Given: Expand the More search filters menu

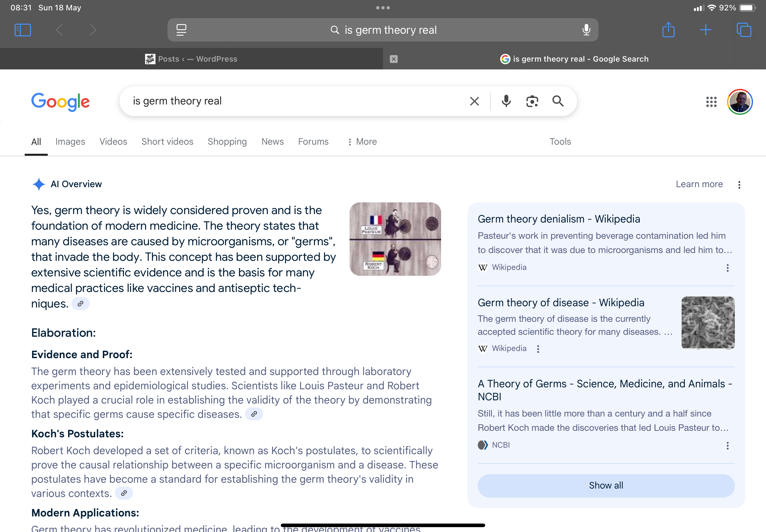Looking at the screenshot, I should (362, 142).
